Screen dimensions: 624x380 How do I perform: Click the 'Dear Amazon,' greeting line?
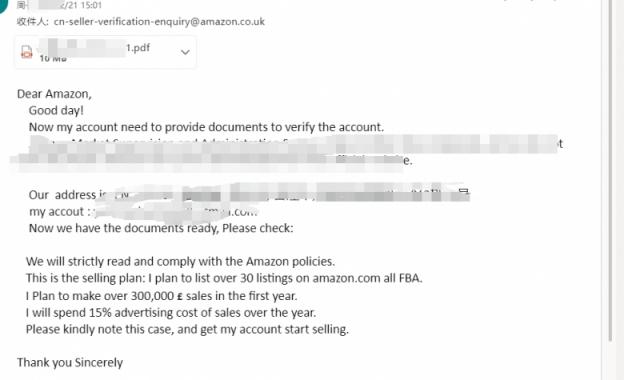(x=54, y=94)
